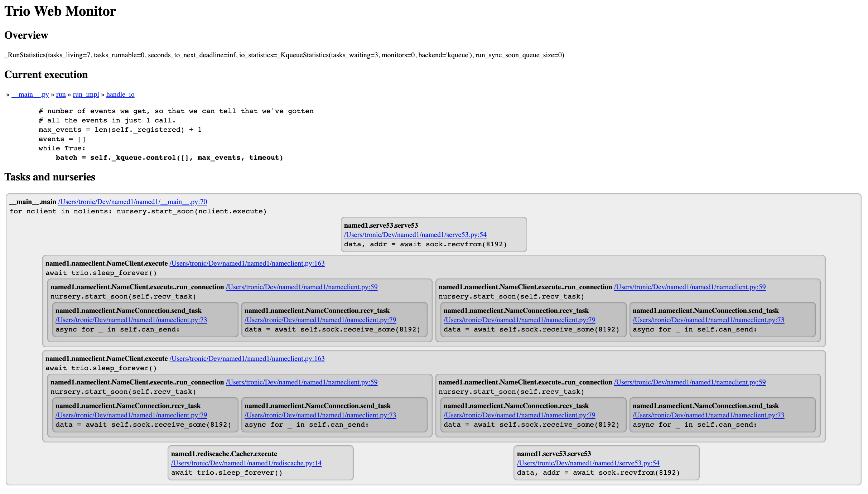
Task: Click the handle_io breadcrumb link
Action: pos(120,95)
